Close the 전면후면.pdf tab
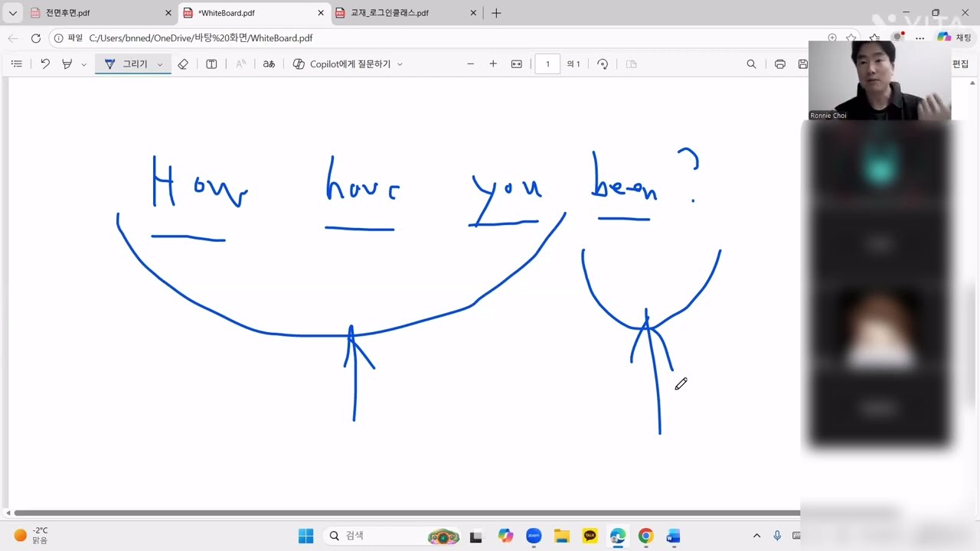The width and height of the screenshot is (980, 551). coord(168,13)
